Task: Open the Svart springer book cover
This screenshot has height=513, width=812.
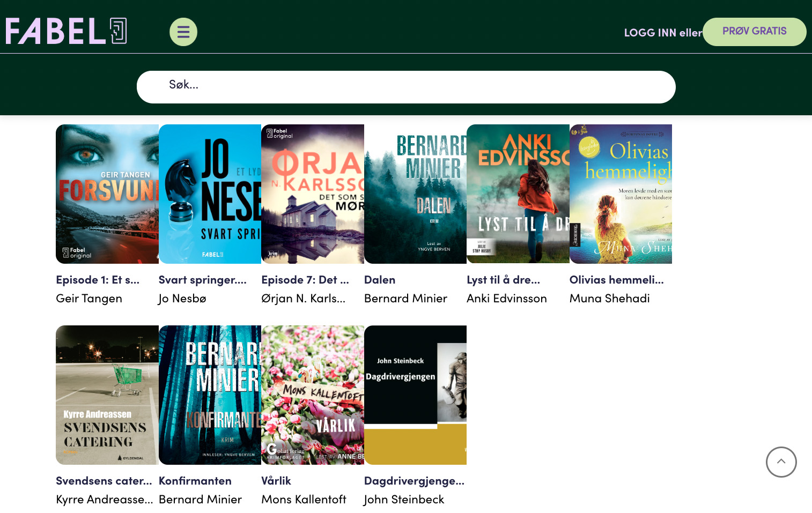Action: (x=210, y=194)
